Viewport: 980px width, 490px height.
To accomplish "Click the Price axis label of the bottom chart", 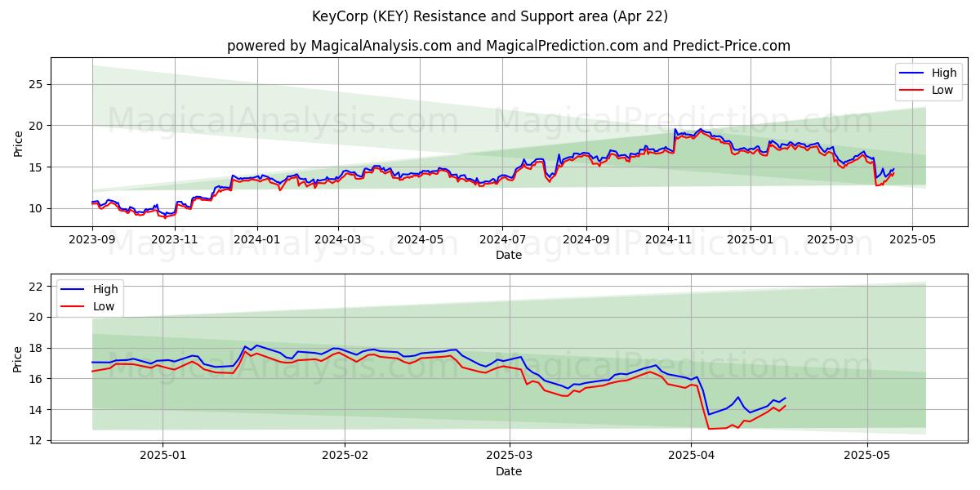I will 18,359.
